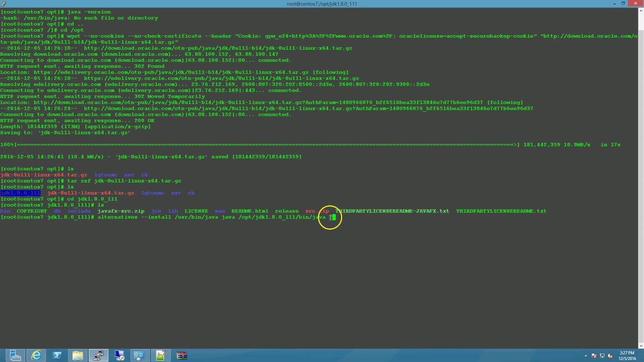The image size is (644, 362).
Task: Click the 'Connecting to edelivery.oracle.com' line
Action: click(x=150, y=90)
